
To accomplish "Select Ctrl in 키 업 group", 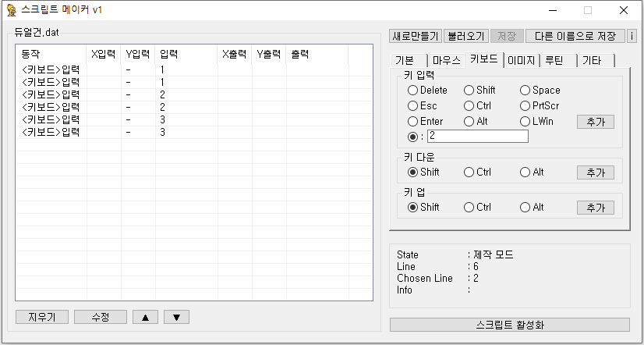I will tap(478, 208).
